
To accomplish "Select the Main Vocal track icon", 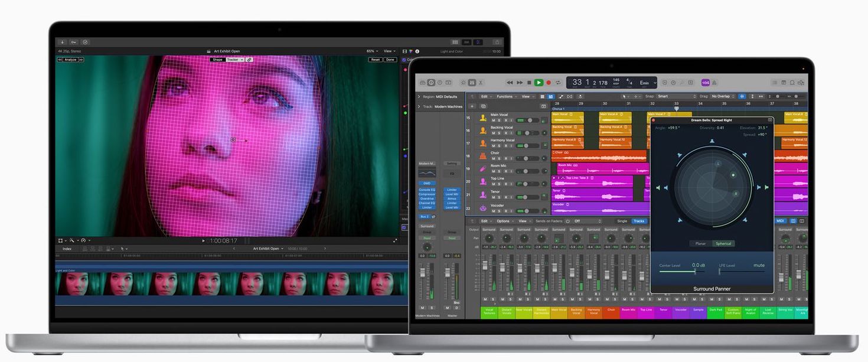I will coord(482,118).
